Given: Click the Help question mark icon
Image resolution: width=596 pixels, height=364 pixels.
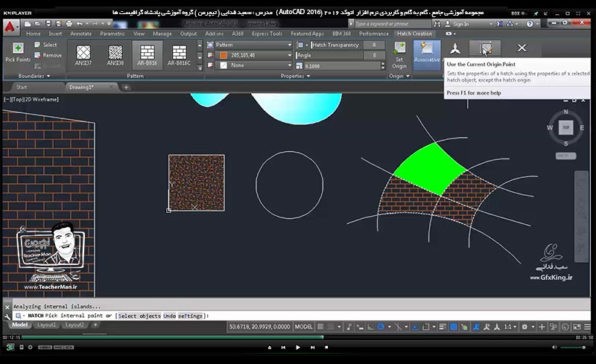Looking at the screenshot, I should [x=530, y=24].
